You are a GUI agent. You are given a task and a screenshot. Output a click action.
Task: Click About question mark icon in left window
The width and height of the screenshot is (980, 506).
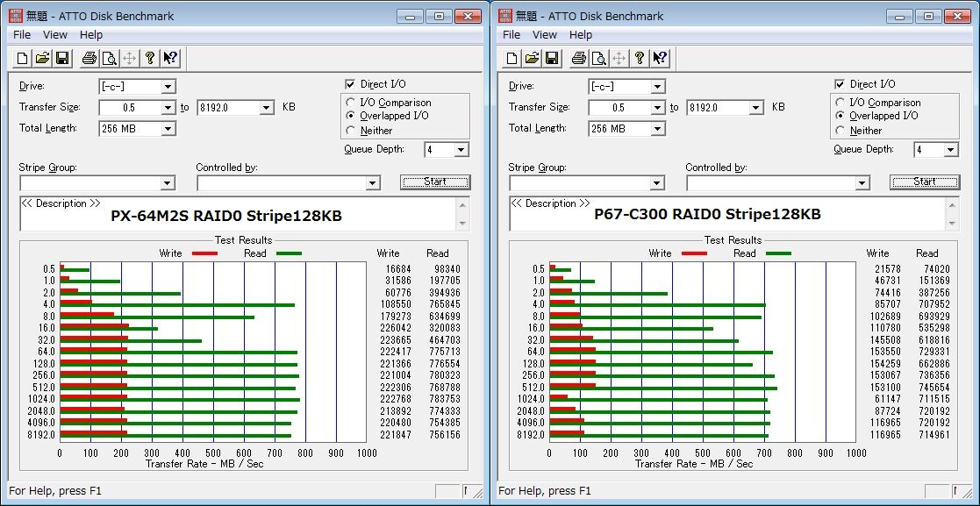click(150, 59)
